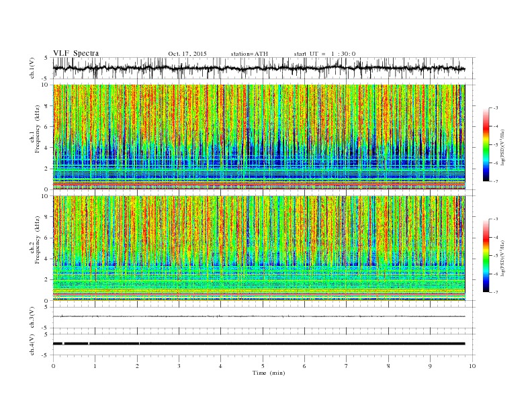Click tick label "4" on the Time axis

(221, 366)
